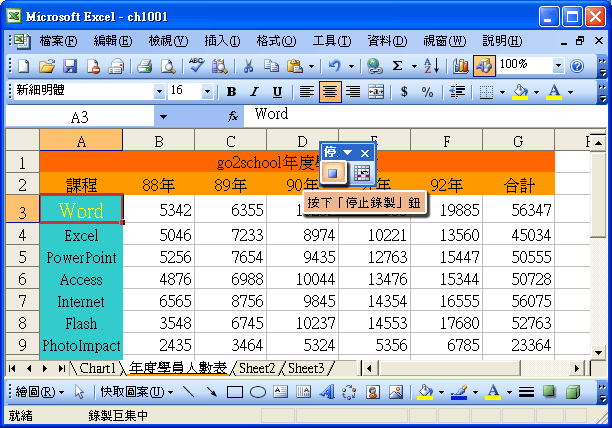Image resolution: width=612 pixels, height=428 pixels.
Task: Enable Align Left
Action: click(307, 92)
